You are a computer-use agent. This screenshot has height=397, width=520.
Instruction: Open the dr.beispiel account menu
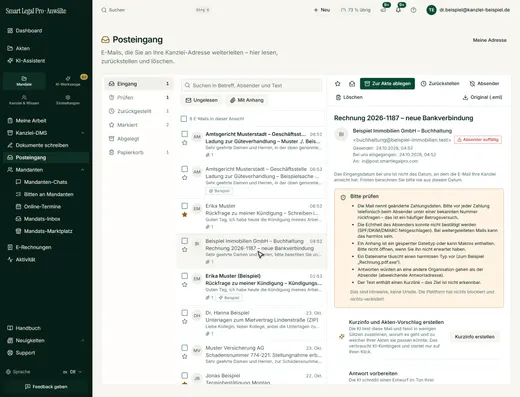(468, 10)
